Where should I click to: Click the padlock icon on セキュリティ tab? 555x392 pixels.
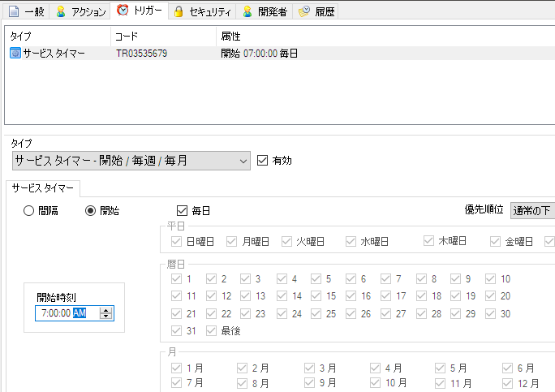tap(179, 11)
